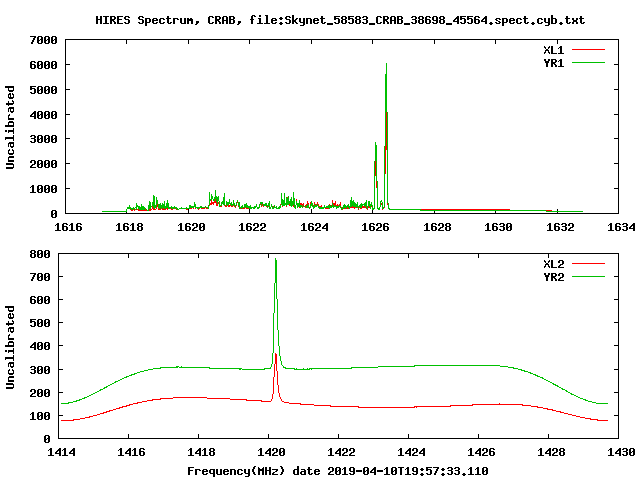Click the 200 y-axis tick label
This screenshot has height=480, width=640.
[40, 393]
